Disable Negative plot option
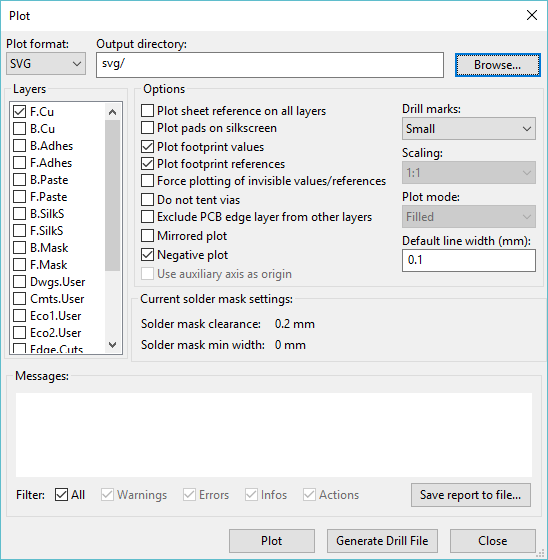This screenshot has width=548, height=560. coord(147,255)
